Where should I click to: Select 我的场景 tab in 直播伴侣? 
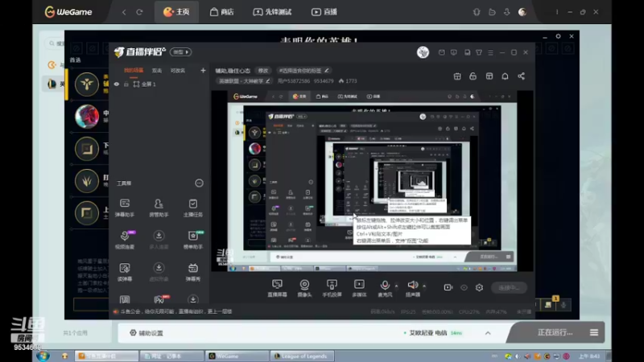tap(134, 71)
